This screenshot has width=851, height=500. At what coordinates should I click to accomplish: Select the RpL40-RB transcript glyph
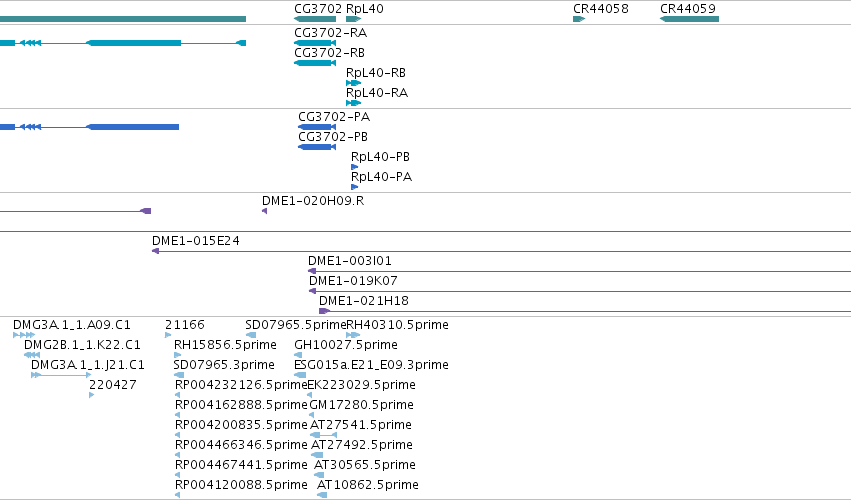[x=354, y=83]
